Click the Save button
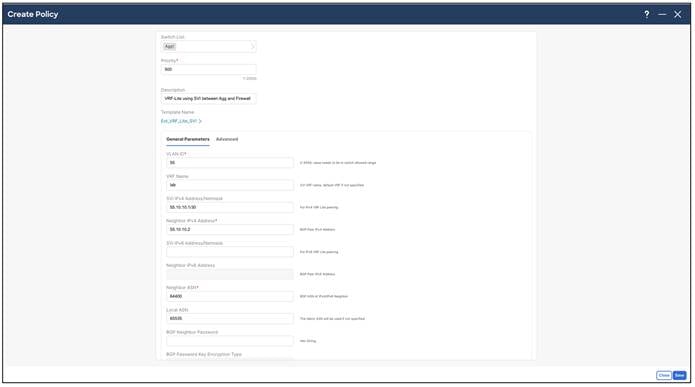This screenshot has width=695, height=387. tap(679, 375)
